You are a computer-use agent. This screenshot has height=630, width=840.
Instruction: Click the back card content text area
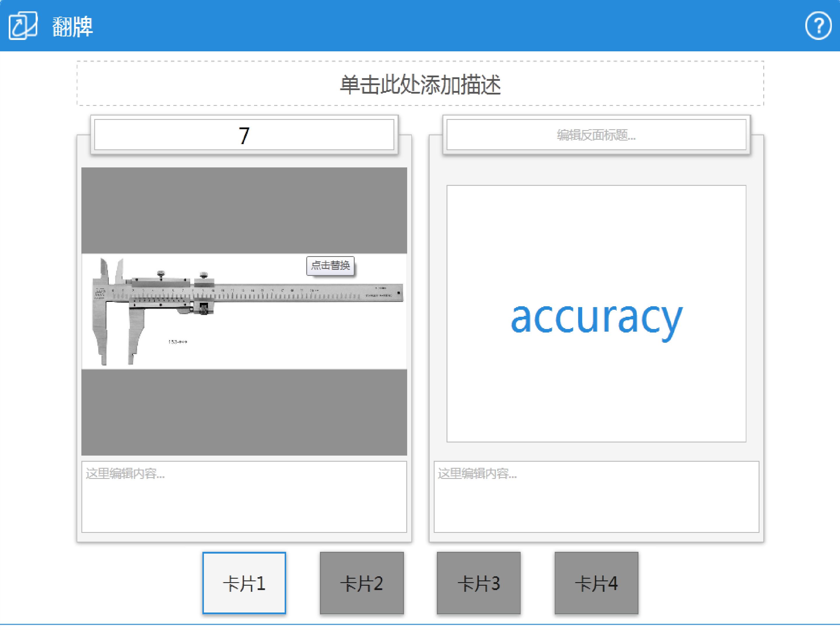(x=596, y=497)
